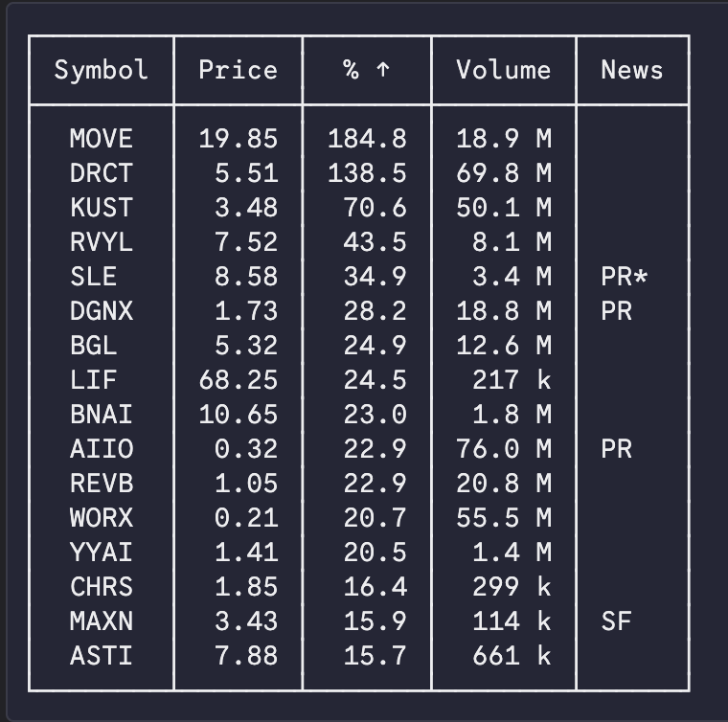This screenshot has width=728, height=722.
Task: Click the Price column header
Action: click(x=238, y=70)
